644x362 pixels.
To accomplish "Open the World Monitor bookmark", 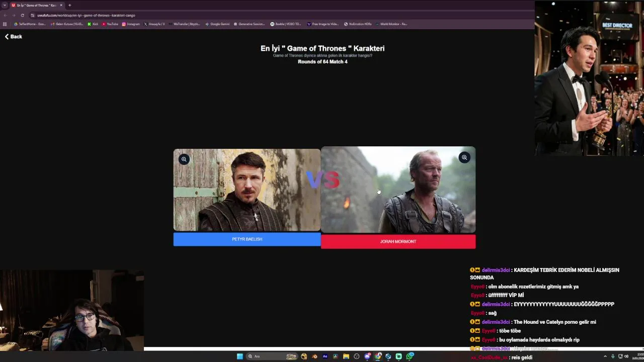I will (x=391, y=24).
